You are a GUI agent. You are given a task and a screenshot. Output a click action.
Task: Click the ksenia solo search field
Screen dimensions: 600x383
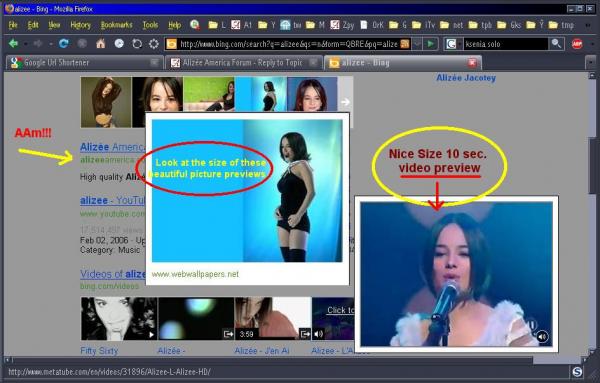(x=506, y=44)
